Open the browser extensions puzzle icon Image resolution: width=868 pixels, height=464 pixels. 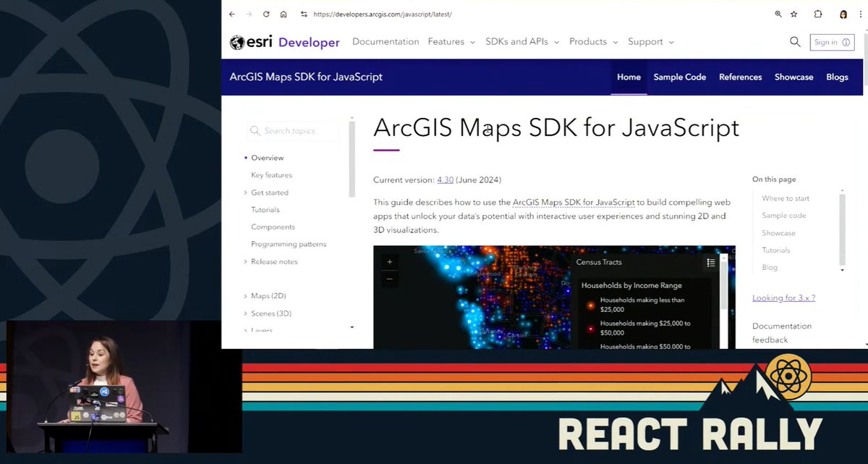click(x=818, y=14)
